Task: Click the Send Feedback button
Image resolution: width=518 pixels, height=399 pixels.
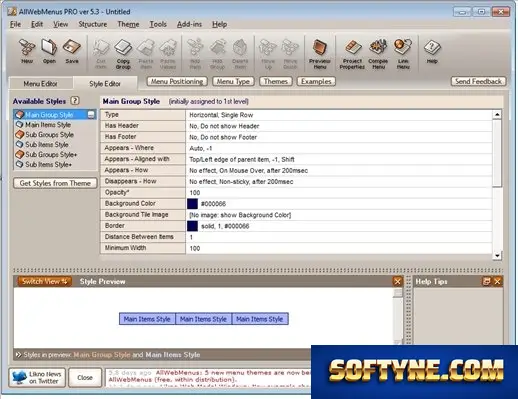Action: coord(478,81)
